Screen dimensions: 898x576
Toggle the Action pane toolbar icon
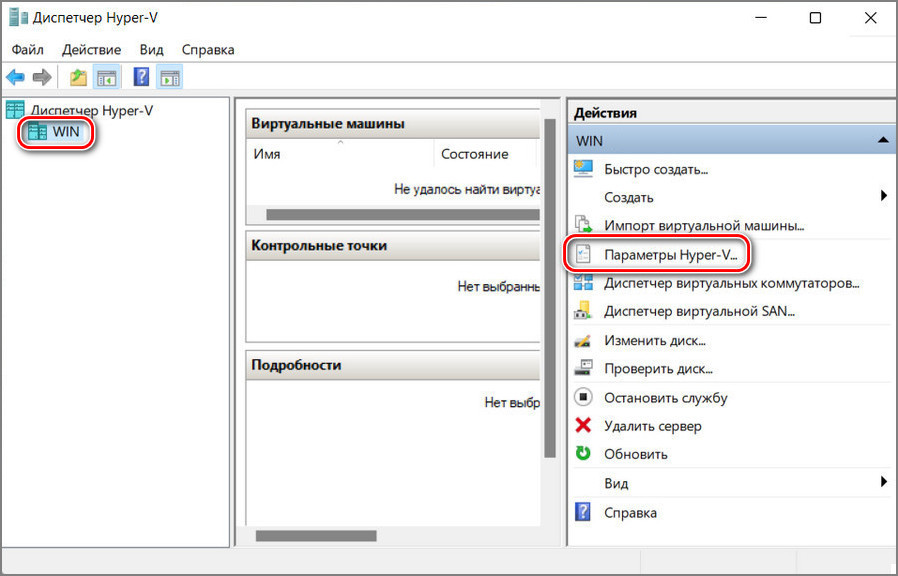click(170, 77)
